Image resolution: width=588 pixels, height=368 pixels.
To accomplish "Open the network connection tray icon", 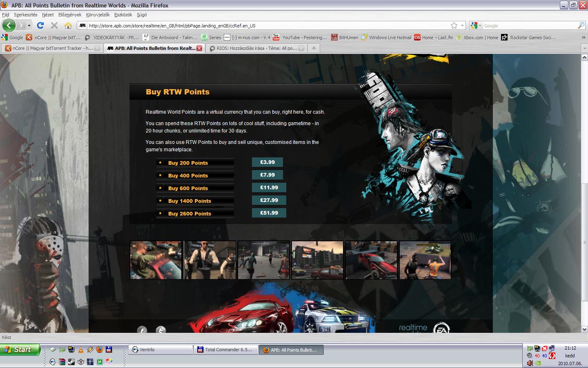I will [552, 348].
